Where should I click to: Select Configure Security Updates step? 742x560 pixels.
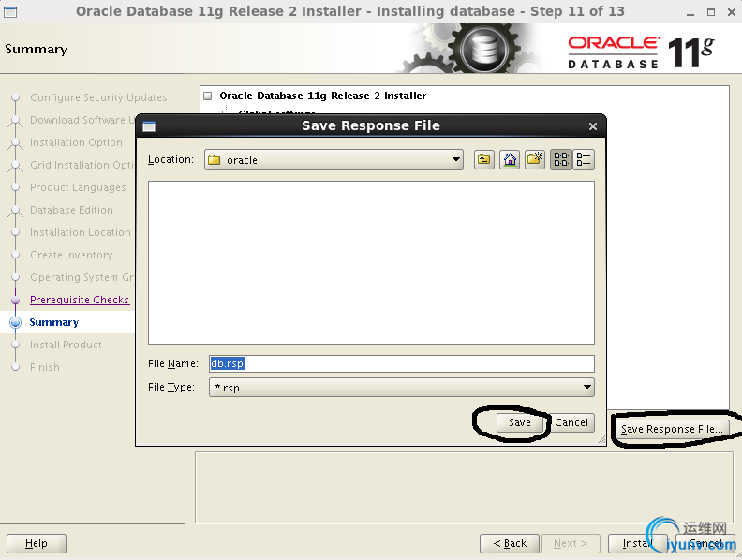coord(98,97)
